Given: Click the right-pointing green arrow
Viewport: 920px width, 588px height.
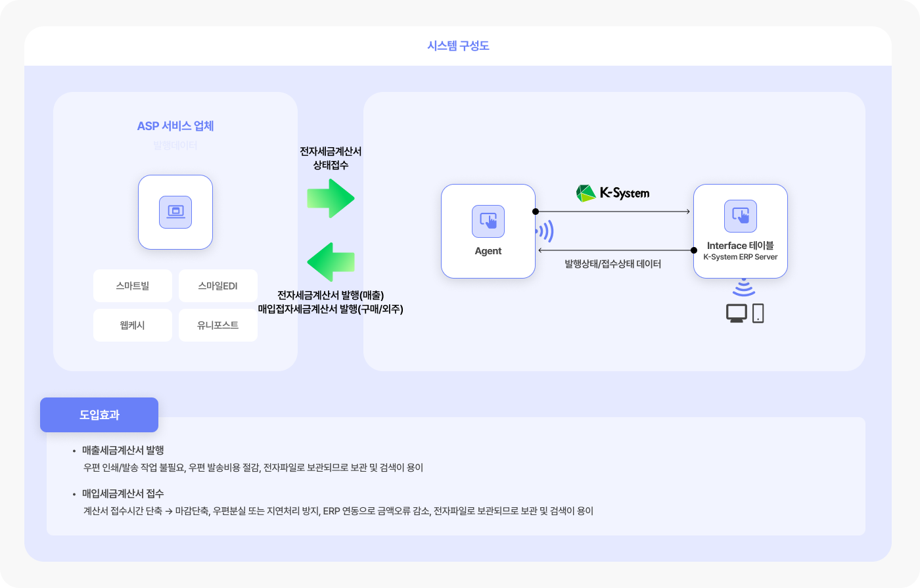Looking at the screenshot, I should (x=331, y=198).
